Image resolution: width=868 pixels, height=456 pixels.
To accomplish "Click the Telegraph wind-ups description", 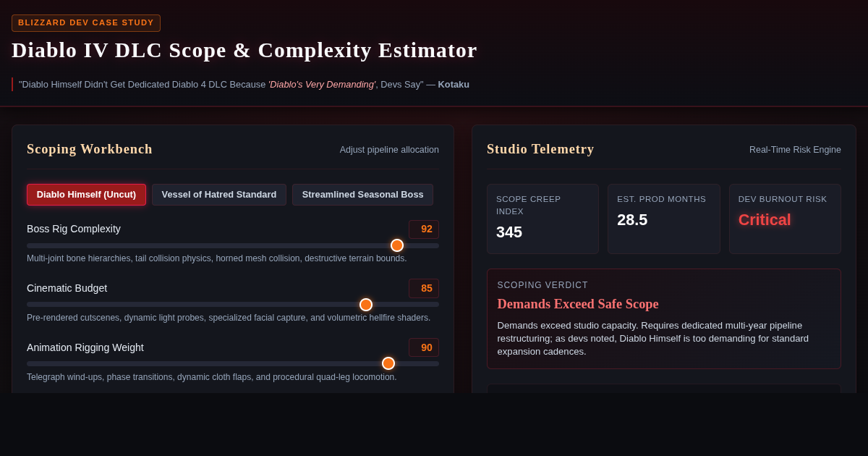I will point(212,377).
